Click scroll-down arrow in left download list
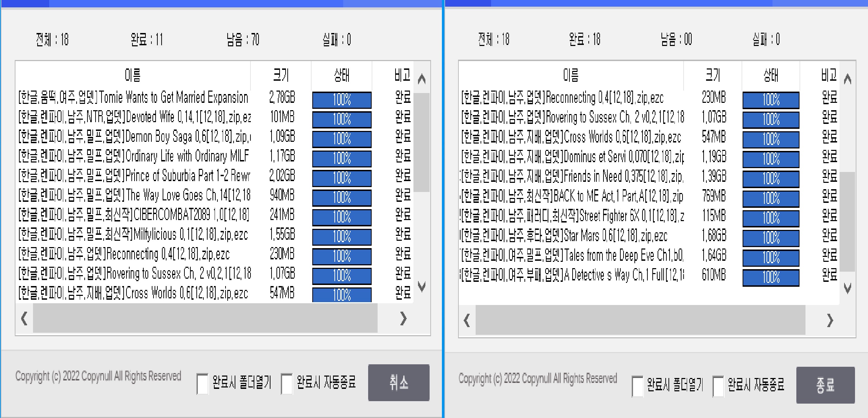868x418 pixels. tap(422, 286)
